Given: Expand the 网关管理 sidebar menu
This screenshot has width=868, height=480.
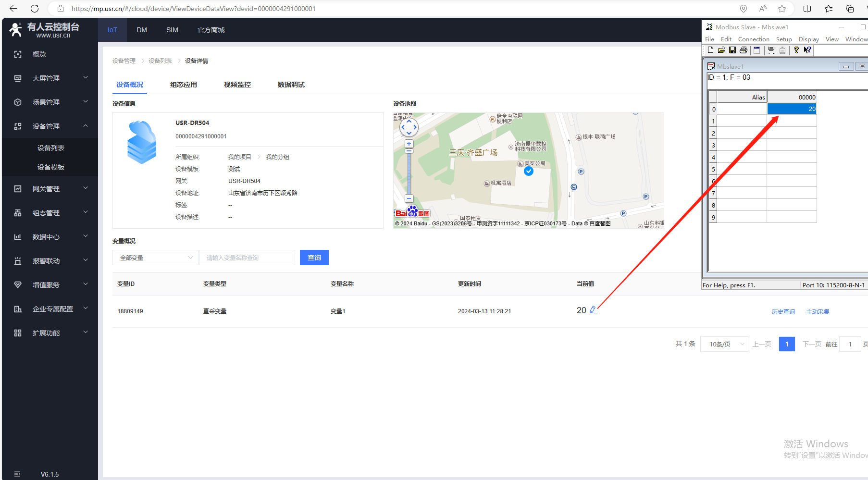Looking at the screenshot, I should click(50, 189).
